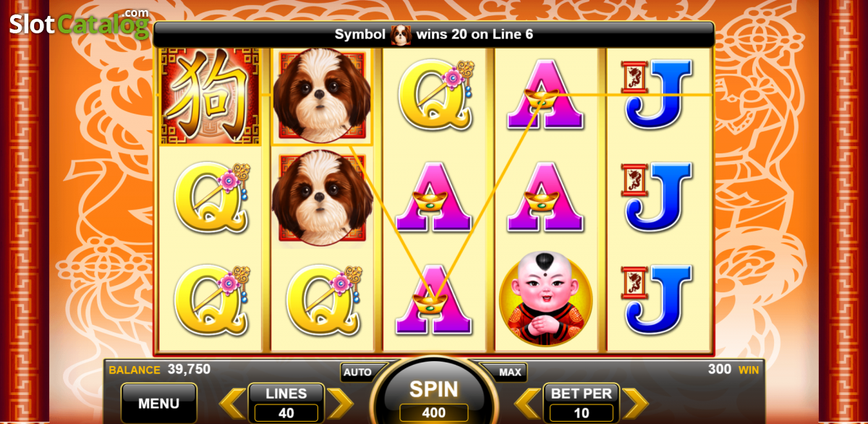Open the SlotCatalog.com logo link

pos(80,23)
